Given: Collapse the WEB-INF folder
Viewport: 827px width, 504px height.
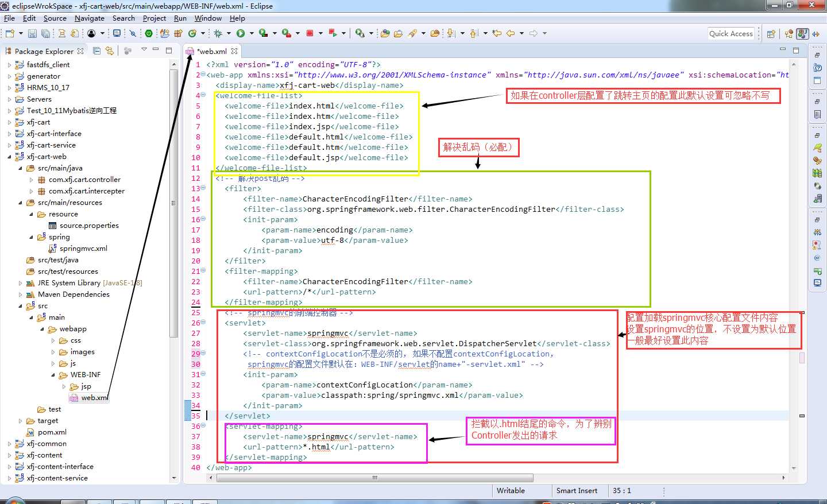Looking at the screenshot, I should click(53, 375).
